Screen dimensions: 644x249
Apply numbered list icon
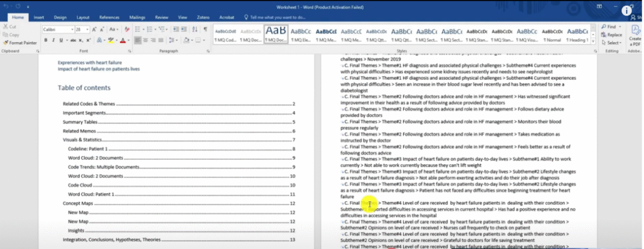tap(150, 30)
